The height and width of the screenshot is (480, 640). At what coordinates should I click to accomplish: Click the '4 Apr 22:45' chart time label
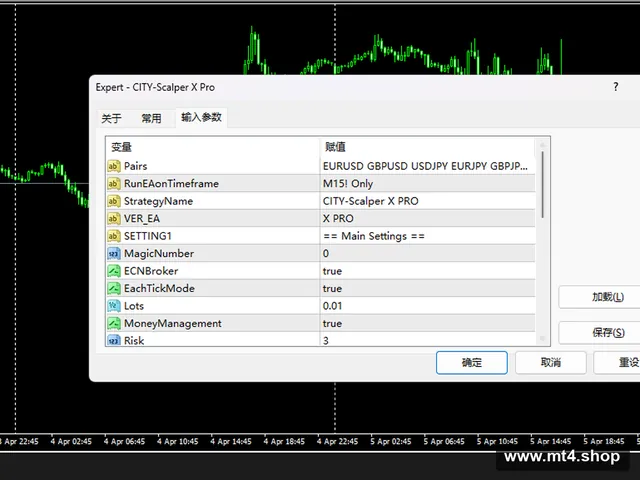point(337,441)
